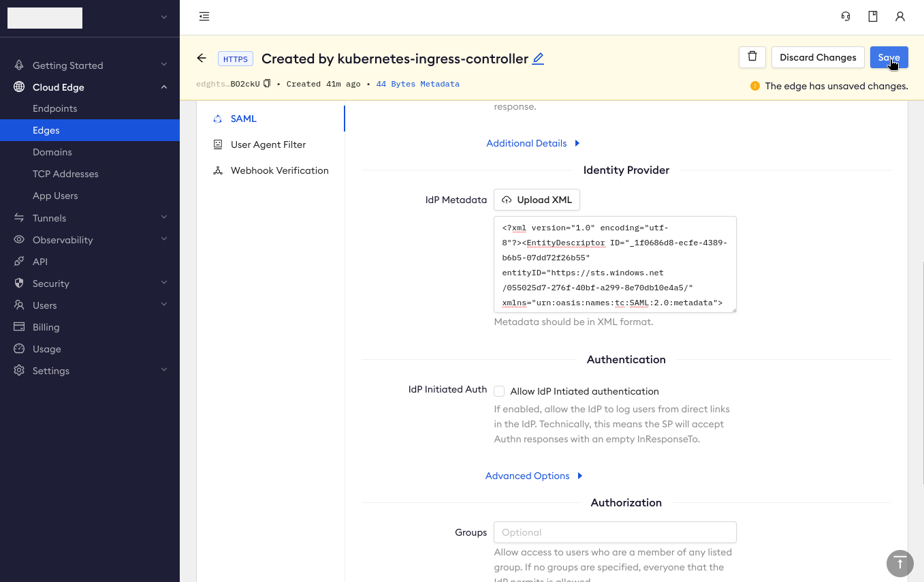
Task: Save the edge changes
Action: pos(889,57)
